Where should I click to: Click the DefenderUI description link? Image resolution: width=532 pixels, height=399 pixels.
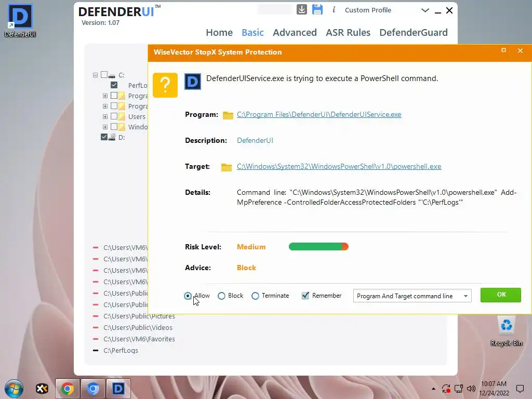pos(255,140)
